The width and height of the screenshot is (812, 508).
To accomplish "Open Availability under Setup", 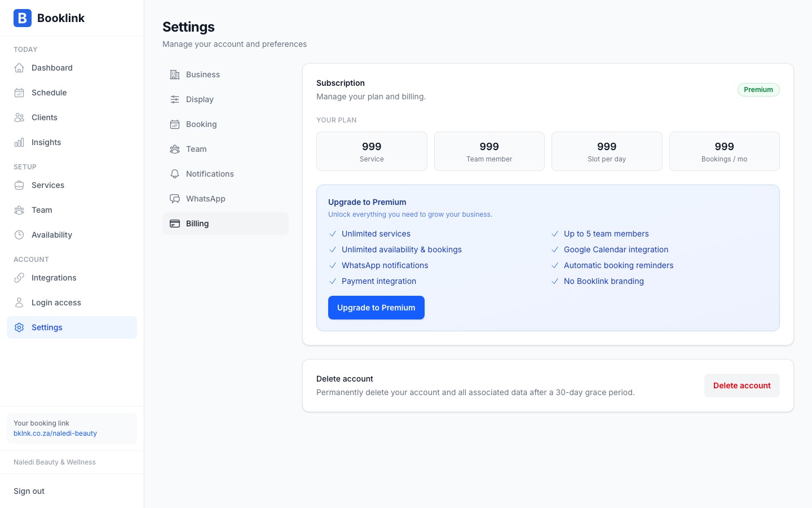I will click(x=72, y=235).
